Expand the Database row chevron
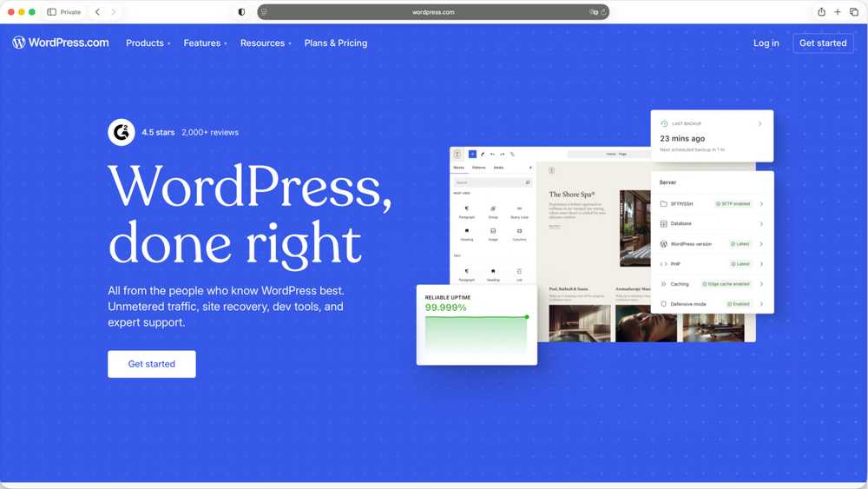 tap(762, 224)
